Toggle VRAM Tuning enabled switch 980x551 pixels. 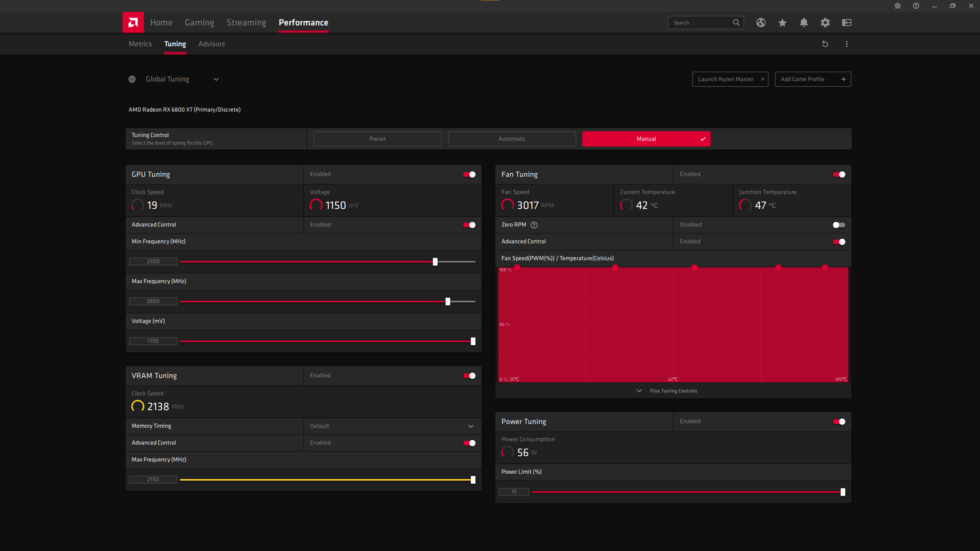click(469, 376)
